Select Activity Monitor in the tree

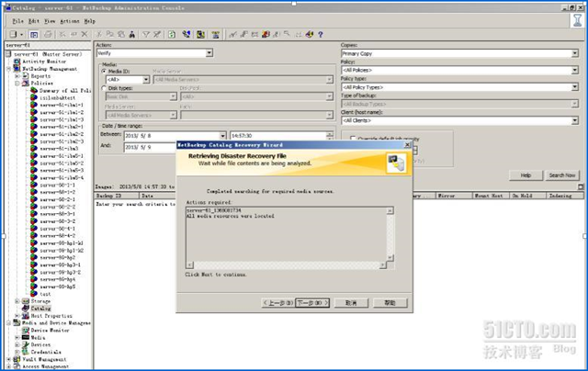pyautogui.click(x=44, y=62)
